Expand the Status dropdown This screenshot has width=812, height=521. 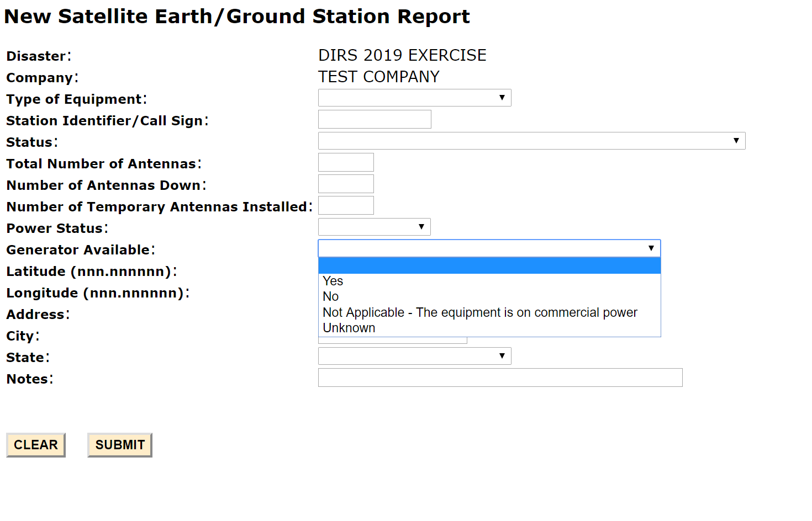(531, 141)
